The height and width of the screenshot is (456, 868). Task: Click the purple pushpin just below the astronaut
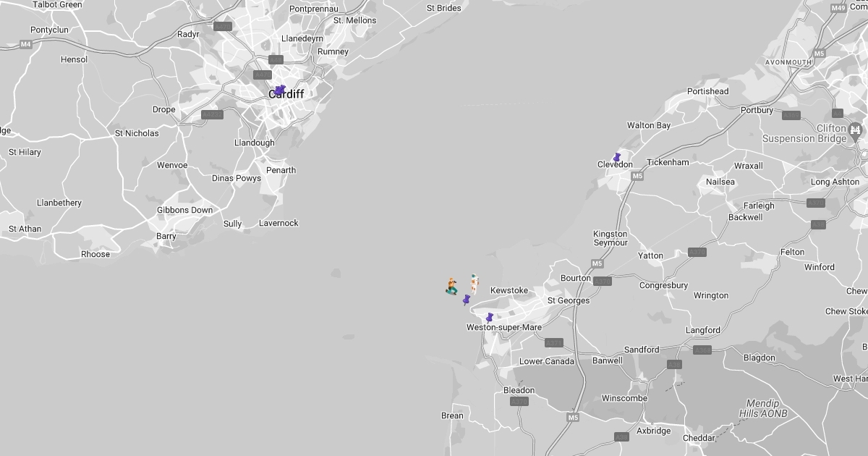467,300
